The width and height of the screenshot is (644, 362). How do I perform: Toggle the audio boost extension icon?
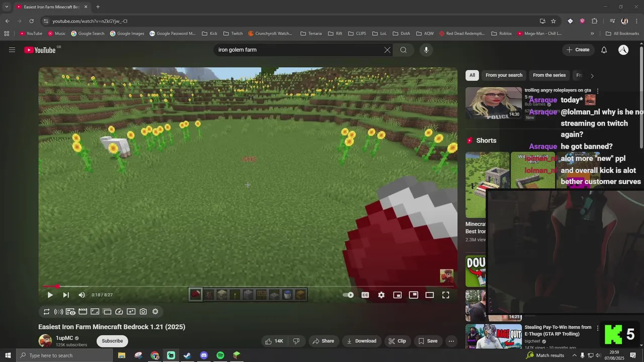coord(58,312)
